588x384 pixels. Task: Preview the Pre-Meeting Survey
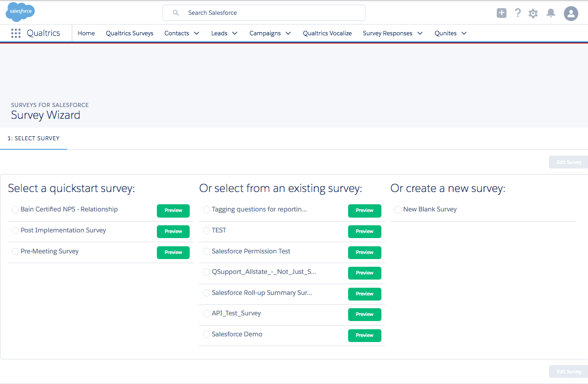click(173, 252)
